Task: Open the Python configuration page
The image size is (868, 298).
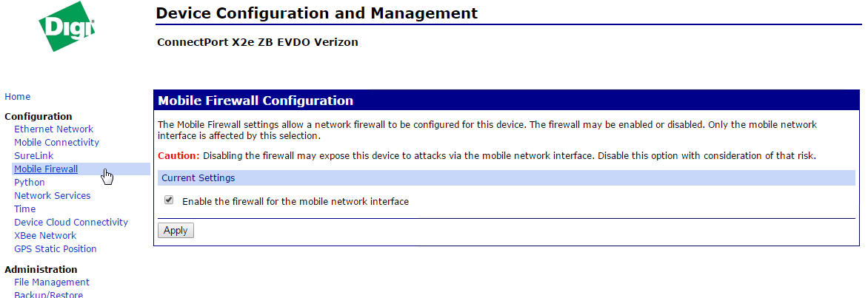Action: 30,183
